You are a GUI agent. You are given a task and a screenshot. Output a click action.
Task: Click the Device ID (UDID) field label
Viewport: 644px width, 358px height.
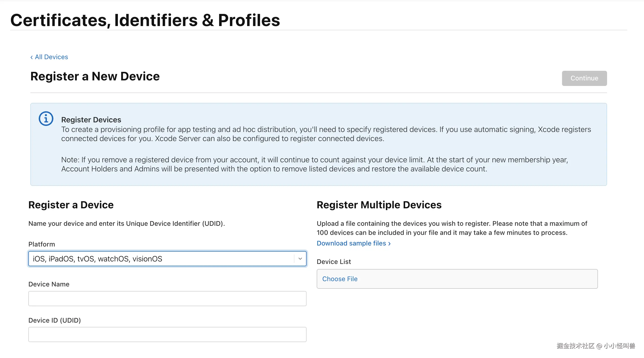pyautogui.click(x=54, y=320)
